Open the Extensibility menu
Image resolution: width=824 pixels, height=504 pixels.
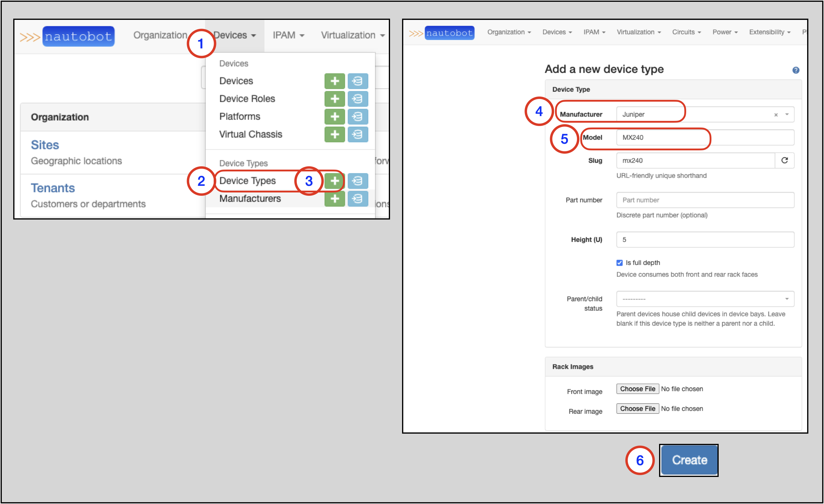coord(770,32)
